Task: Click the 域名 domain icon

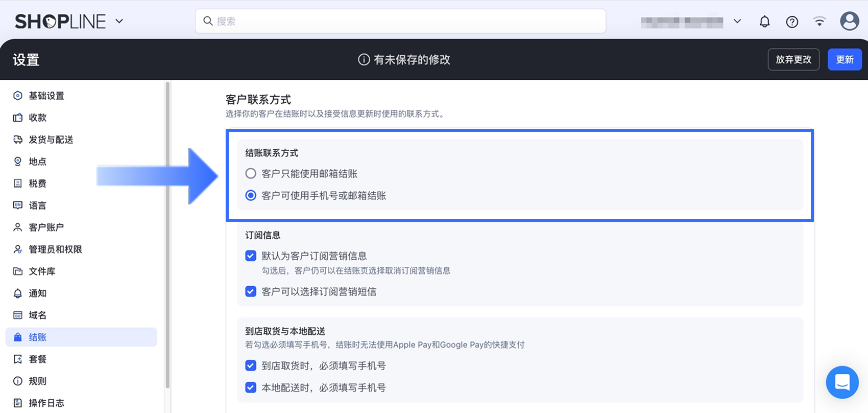Action: coord(18,315)
